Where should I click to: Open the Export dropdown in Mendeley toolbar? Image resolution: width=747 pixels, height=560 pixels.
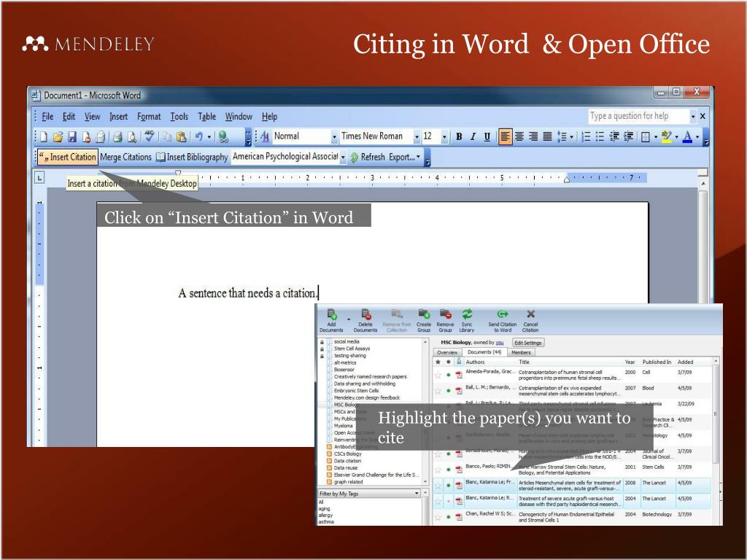[x=404, y=157]
